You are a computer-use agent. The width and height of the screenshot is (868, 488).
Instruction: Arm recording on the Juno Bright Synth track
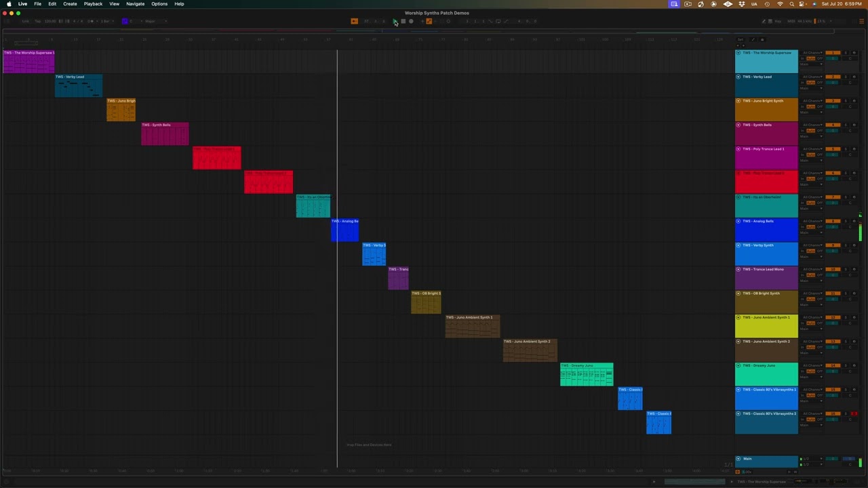pyautogui.click(x=854, y=101)
